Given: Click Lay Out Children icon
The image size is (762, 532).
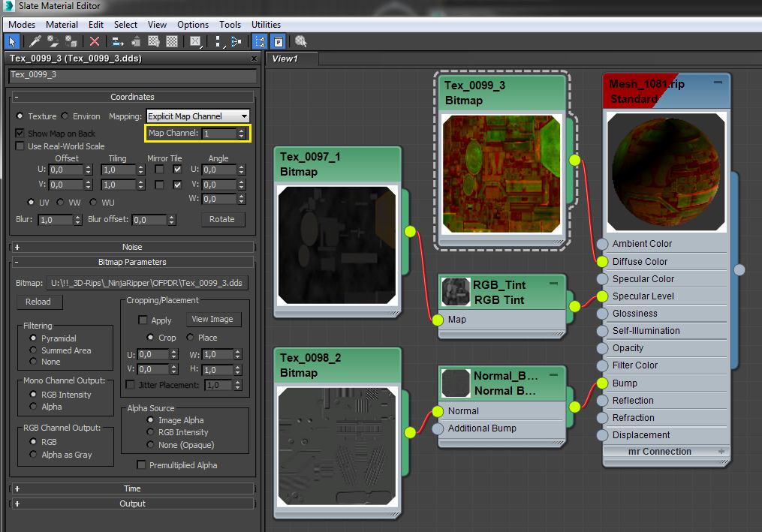Looking at the screenshot, I should click(x=236, y=42).
